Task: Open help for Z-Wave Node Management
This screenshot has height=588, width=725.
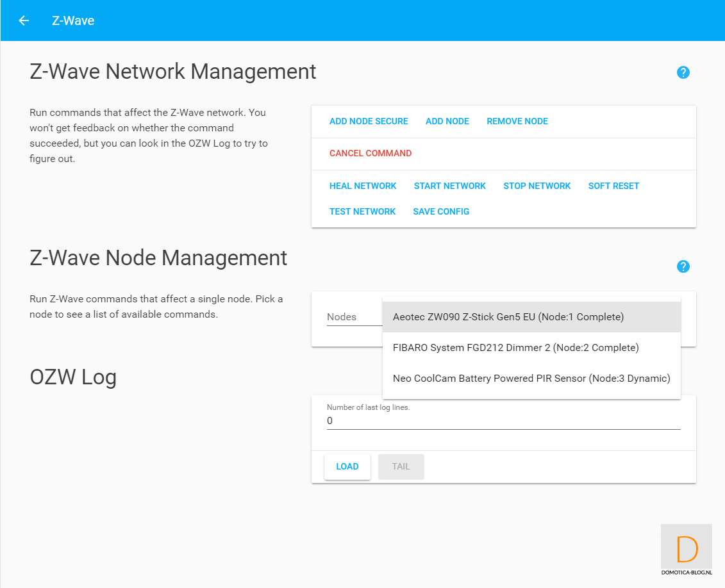Action: coord(683,266)
